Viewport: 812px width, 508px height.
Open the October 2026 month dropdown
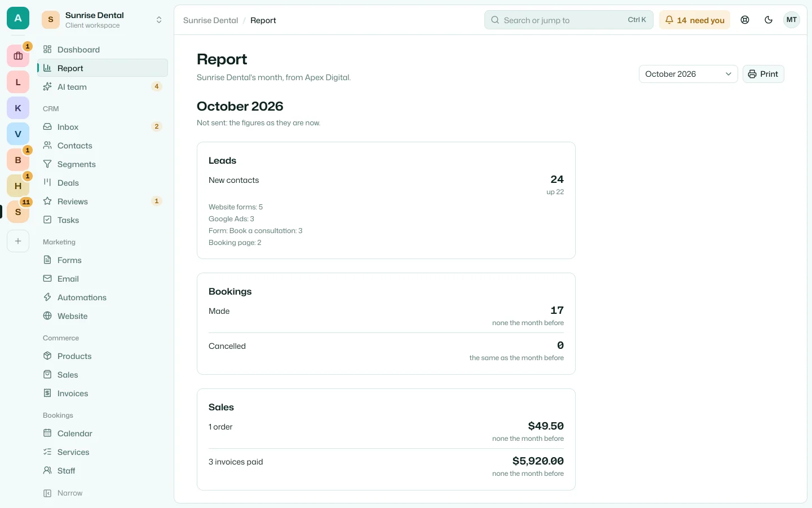point(688,74)
